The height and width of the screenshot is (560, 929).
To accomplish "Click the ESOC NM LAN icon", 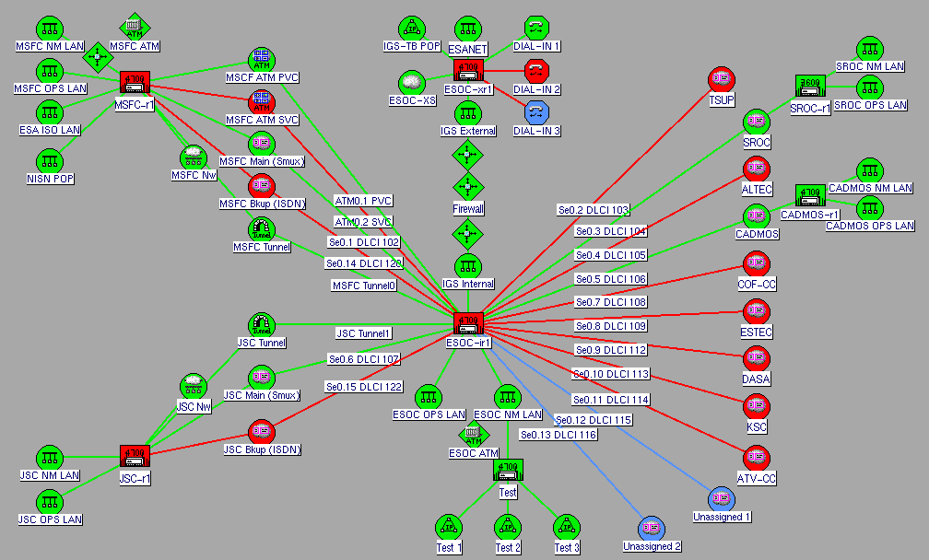I will (508, 397).
